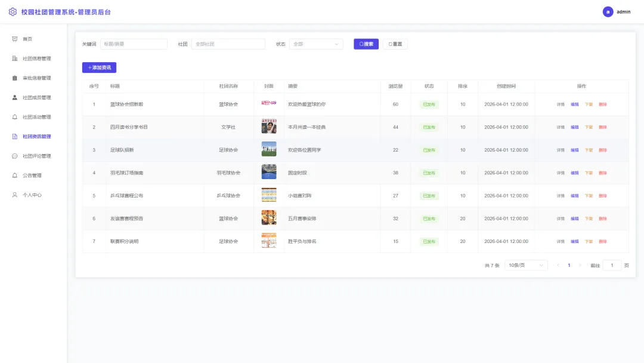Open the 社团 club selector dropdown

click(228, 44)
